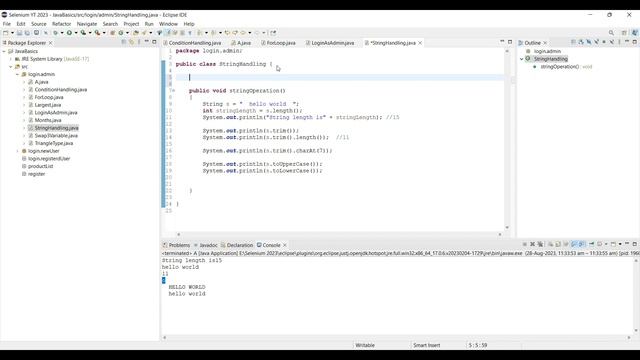This screenshot has height=360, width=640.
Task: Click the Search magnifier icon at top right
Action: pyautogui.click(x=611, y=33)
